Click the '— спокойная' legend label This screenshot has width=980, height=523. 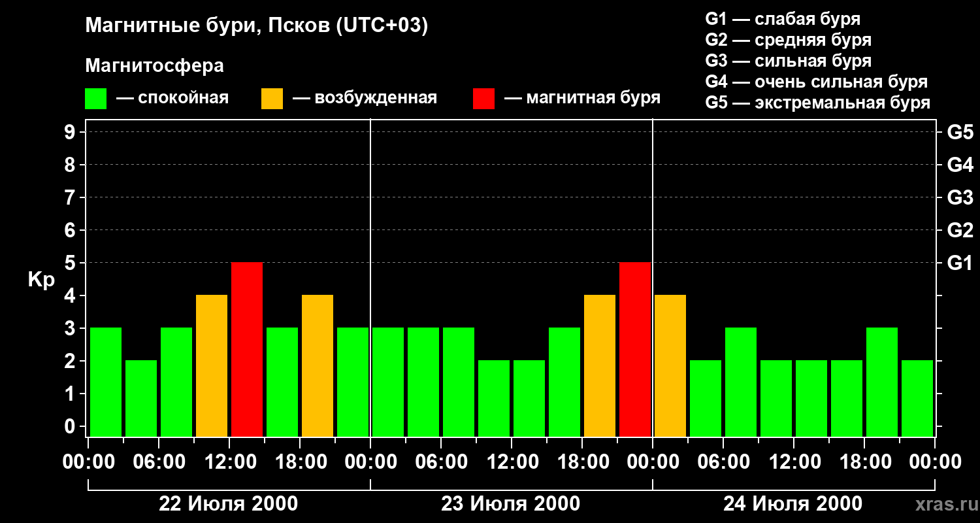pyautogui.click(x=172, y=98)
